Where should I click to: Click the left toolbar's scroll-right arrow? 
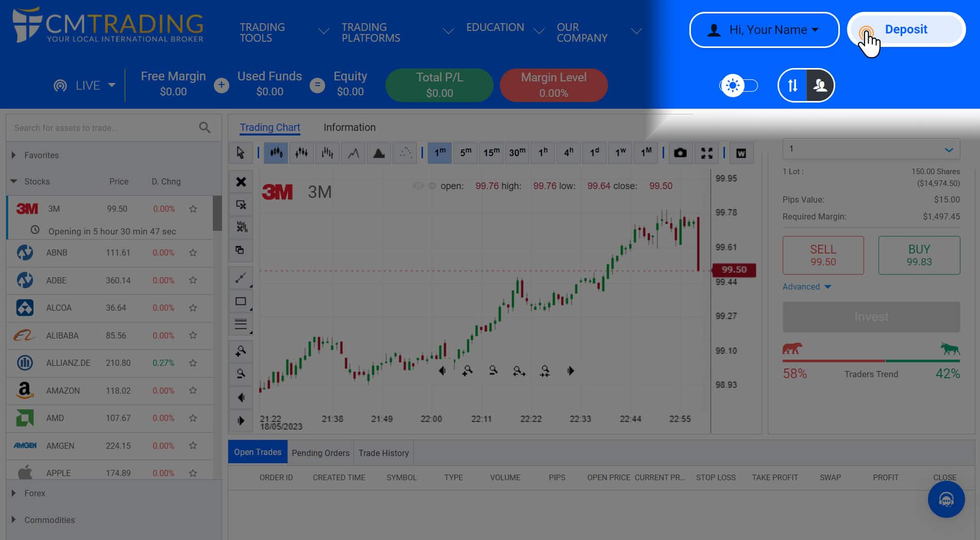pos(241,420)
